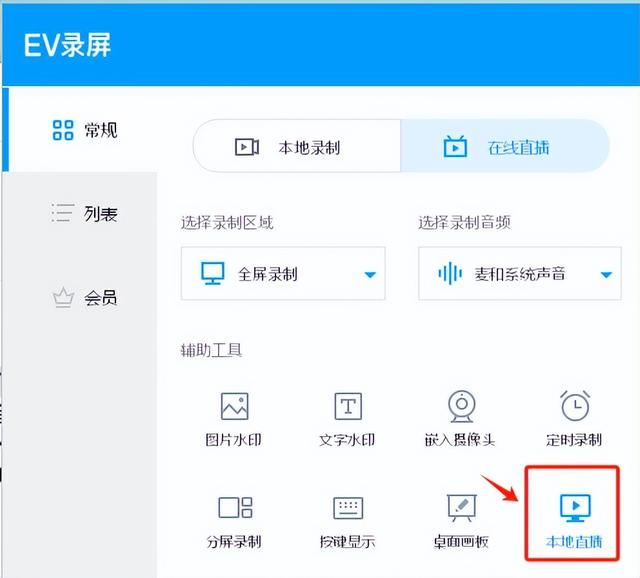Click the 选择录制音频 heading
The image size is (640, 578).
click(x=464, y=223)
